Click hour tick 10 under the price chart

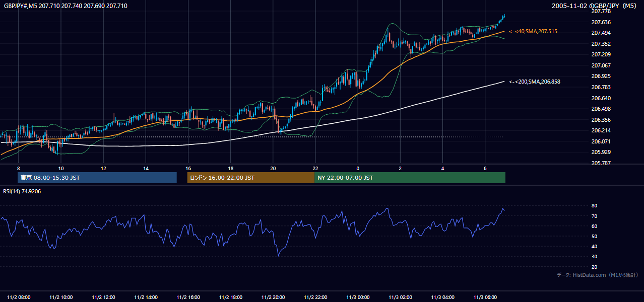pyautogui.click(x=60, y=168)
